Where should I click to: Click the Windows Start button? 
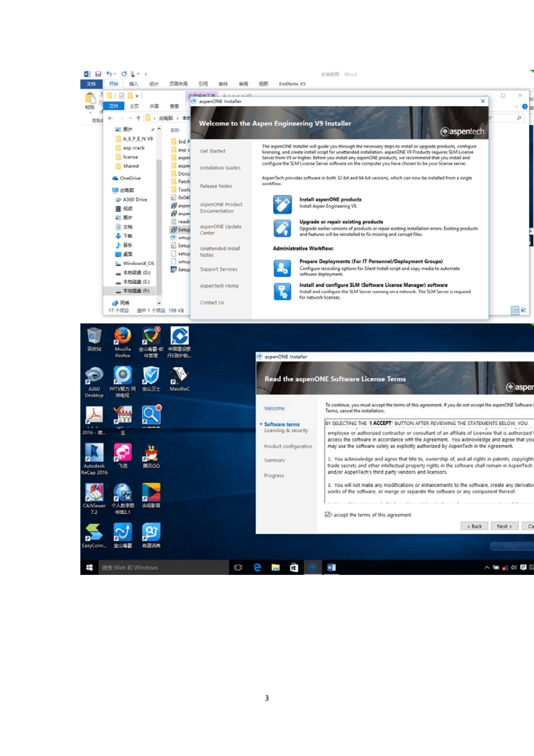89,568
